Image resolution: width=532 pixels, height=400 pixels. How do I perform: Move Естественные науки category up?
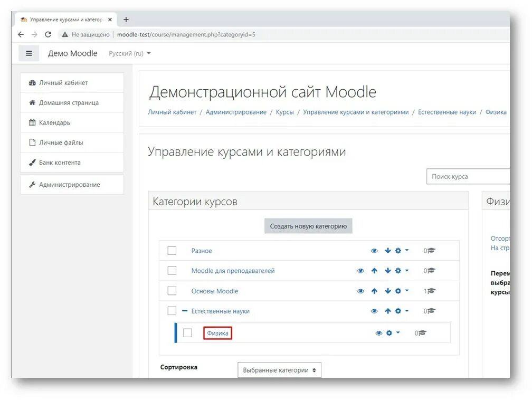point(388,311)
